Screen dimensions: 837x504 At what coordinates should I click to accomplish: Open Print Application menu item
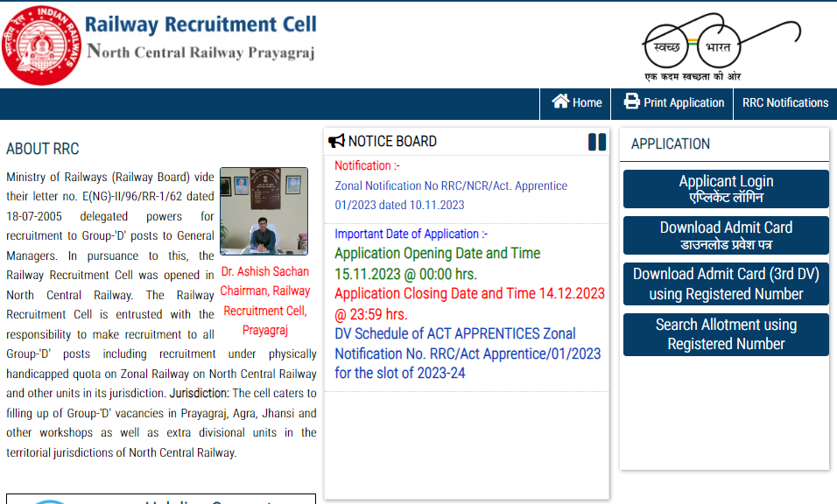coord(683,102)
